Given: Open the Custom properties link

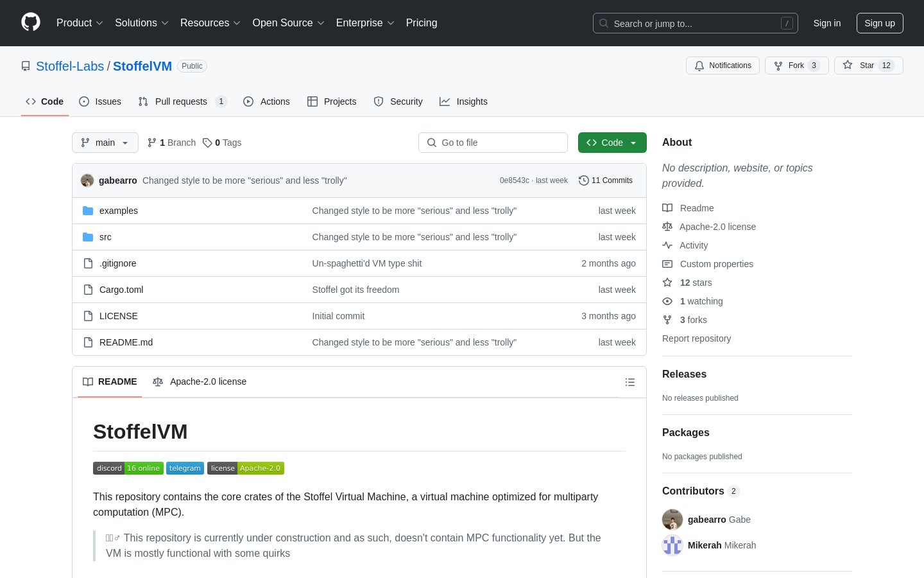Looking at the screenshot, I should click(x=708, y=264).
